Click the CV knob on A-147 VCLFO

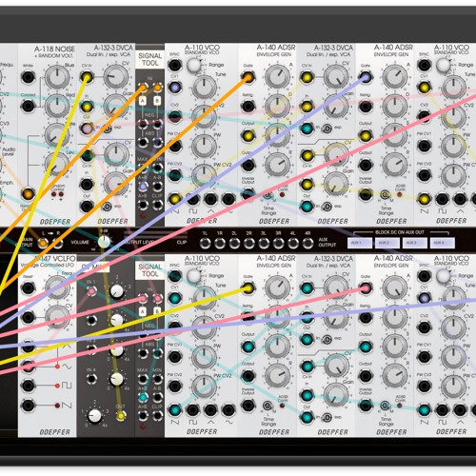[57, 317]
